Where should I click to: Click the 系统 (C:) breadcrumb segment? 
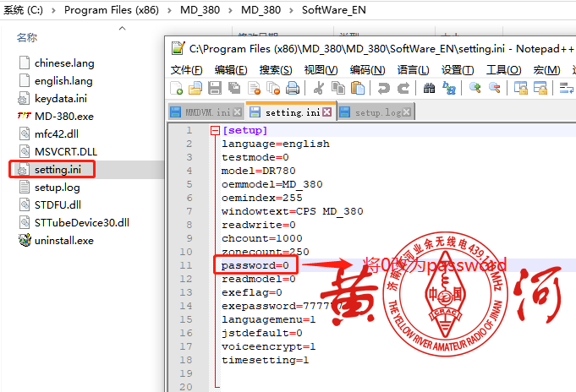pos(23,10)
